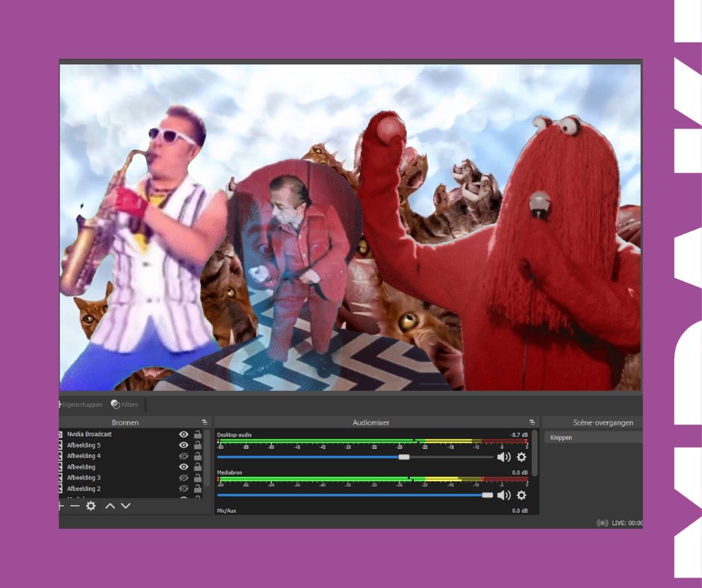
Task: Click the OBS preview canvas
Action: [350, 228]
